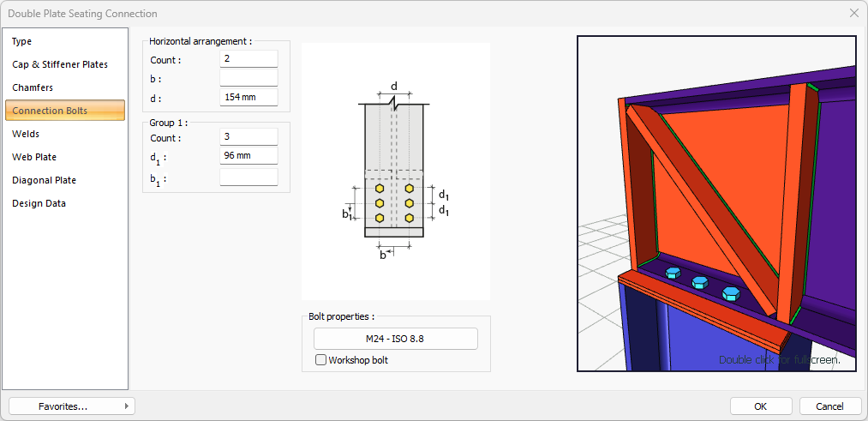Edit the Horizontal arrangement Count field

tap(248, 59)
